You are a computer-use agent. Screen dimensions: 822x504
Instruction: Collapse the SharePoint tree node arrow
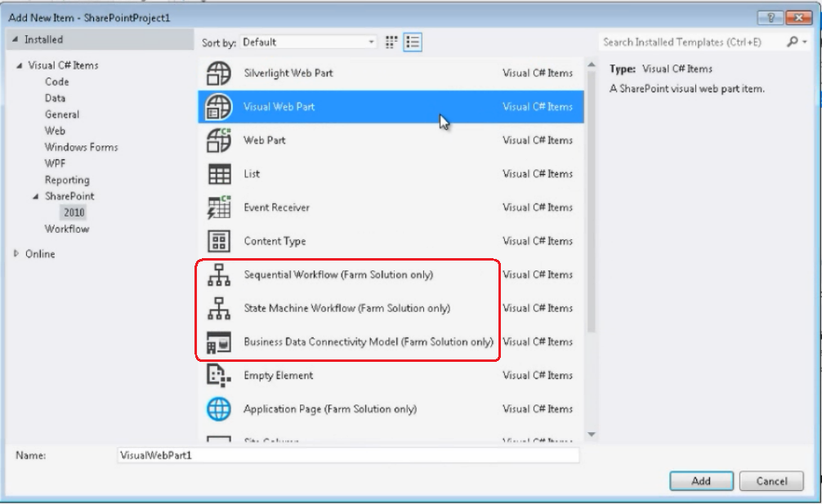[x=36, y=197]
